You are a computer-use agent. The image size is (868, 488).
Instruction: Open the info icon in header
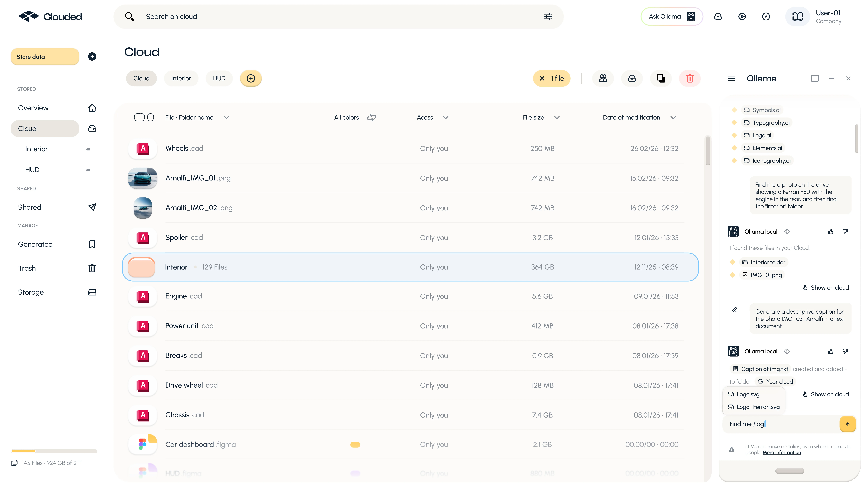point(766,16)
